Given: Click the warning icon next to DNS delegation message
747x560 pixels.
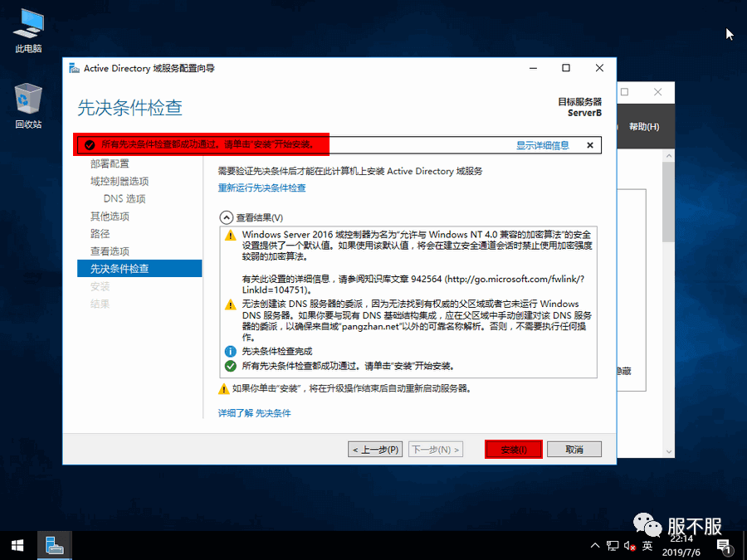Looking at the screenshot, I should (x=231, y=304).
